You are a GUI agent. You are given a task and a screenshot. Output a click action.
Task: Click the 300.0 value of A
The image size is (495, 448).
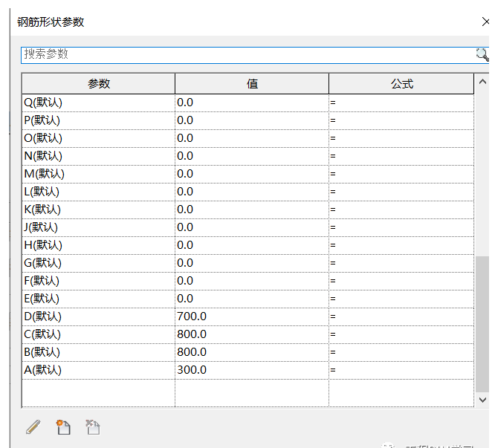252,370
